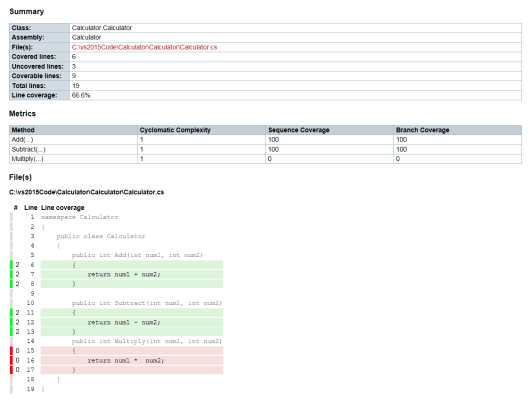Click the Calculator.Calculator class name value
The image size is (529, 401).
pyautogui.click(x=102, y=28)
